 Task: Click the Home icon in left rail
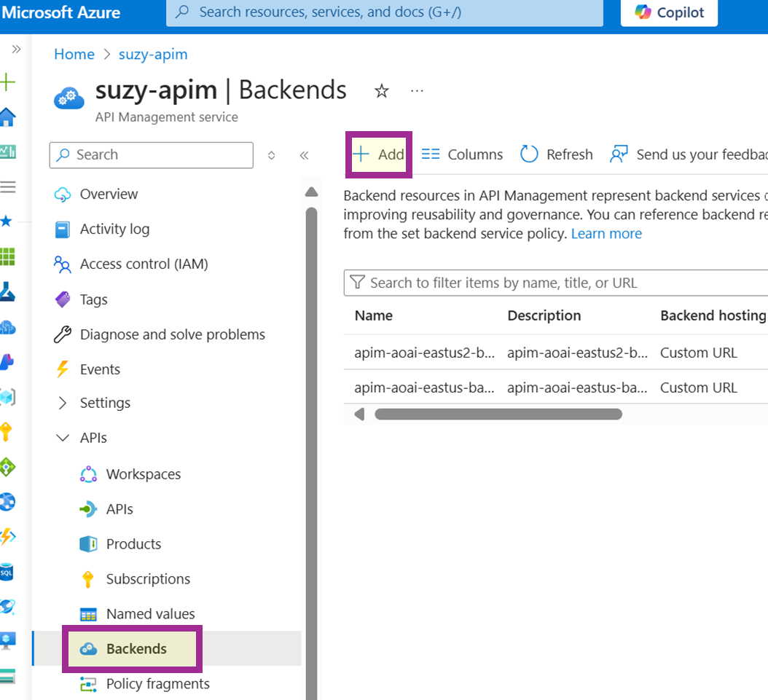[x=7, y=117]
